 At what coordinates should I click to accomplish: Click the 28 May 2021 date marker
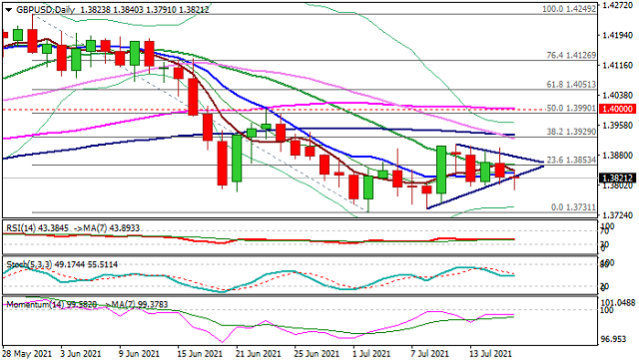(x=27, y=354)
